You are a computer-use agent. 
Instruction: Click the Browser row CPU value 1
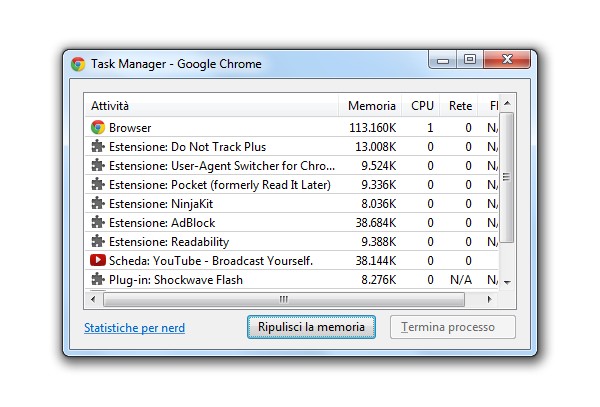point(430,128)
